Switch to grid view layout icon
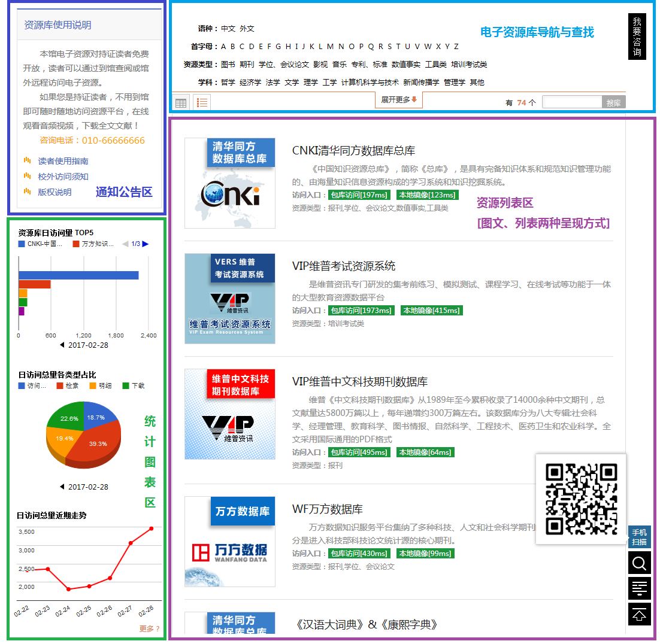This screenshot has height=644, width=660. 181,103
